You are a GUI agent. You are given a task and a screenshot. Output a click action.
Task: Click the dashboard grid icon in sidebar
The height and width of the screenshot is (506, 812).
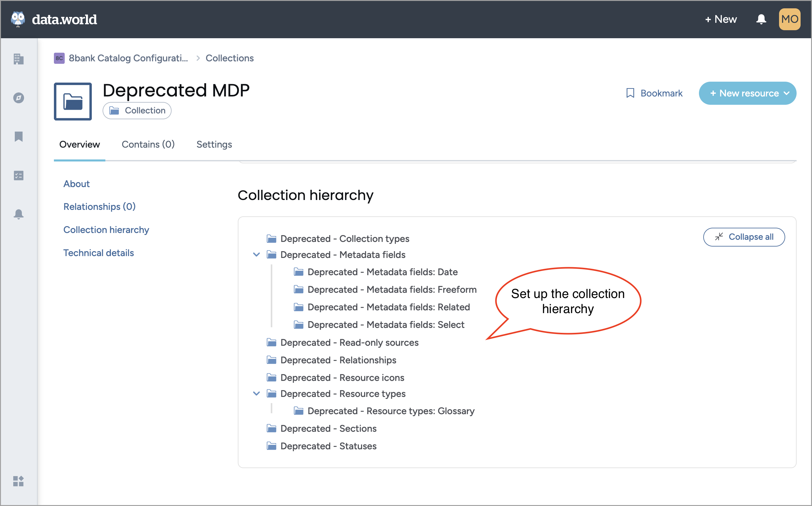(19, 482)
